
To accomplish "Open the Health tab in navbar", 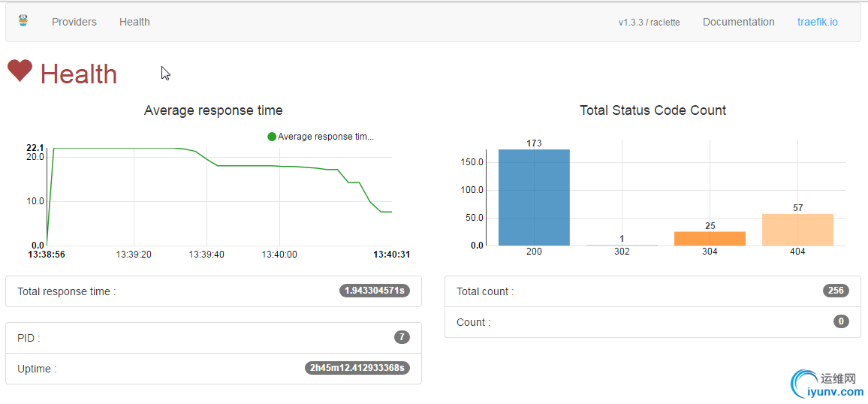I will point(134,22).
